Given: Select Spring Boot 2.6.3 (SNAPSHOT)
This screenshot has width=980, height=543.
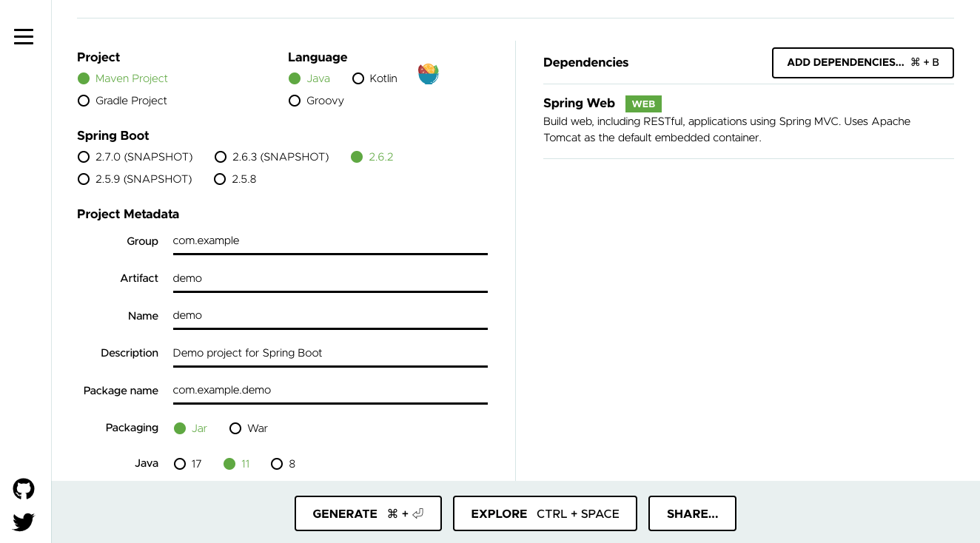Looking at the screenshot, I should pyautogui.click(x=272, y=157).
